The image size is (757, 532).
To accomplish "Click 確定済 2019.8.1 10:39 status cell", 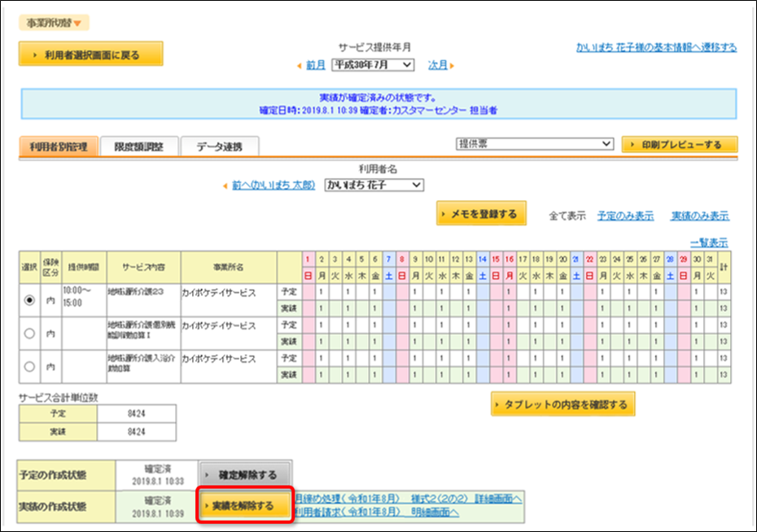I will coord(157,507).
